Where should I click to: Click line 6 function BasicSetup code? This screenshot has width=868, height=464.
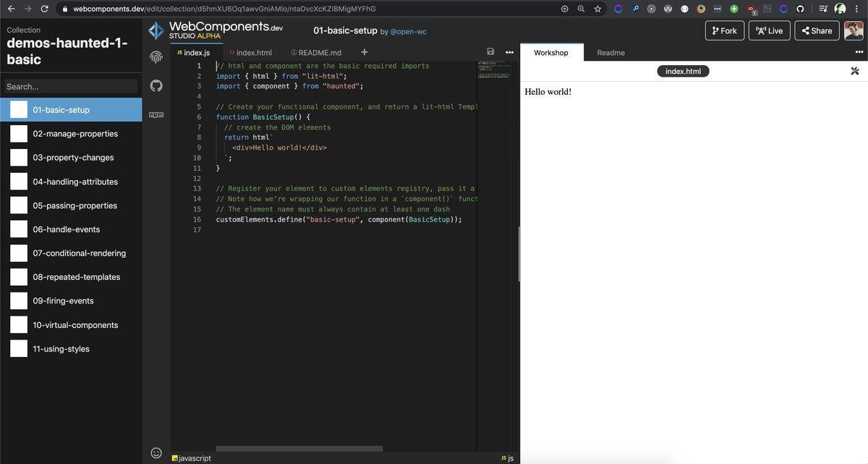tap(263, 117)
